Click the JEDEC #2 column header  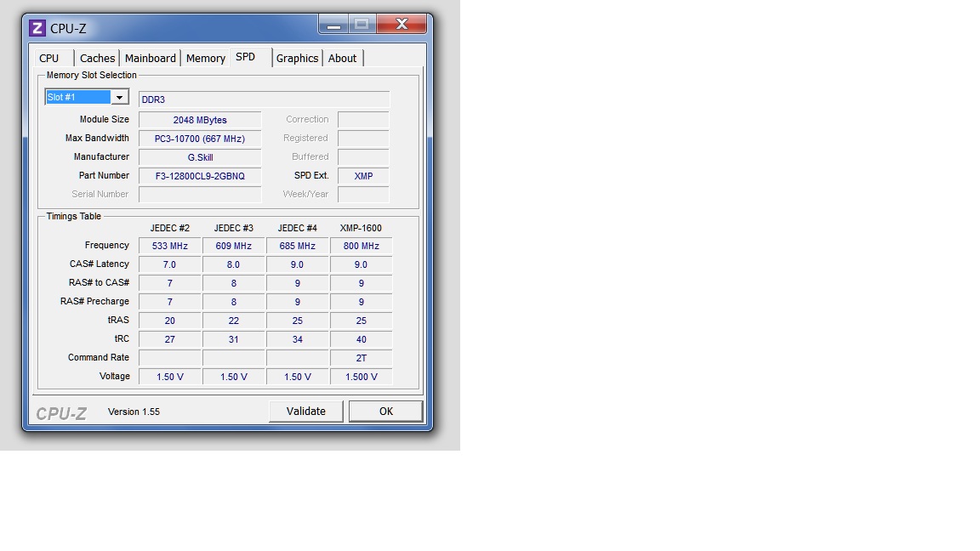coord(170,228)
